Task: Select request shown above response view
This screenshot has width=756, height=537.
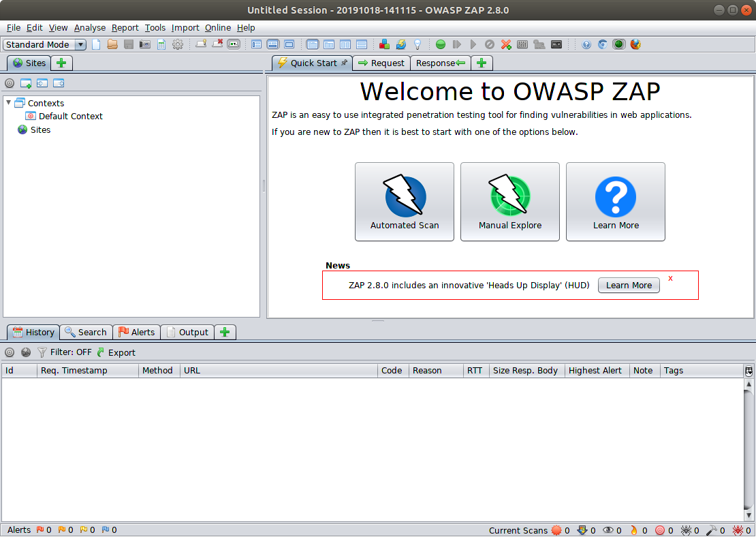Action: coord(362,44)
